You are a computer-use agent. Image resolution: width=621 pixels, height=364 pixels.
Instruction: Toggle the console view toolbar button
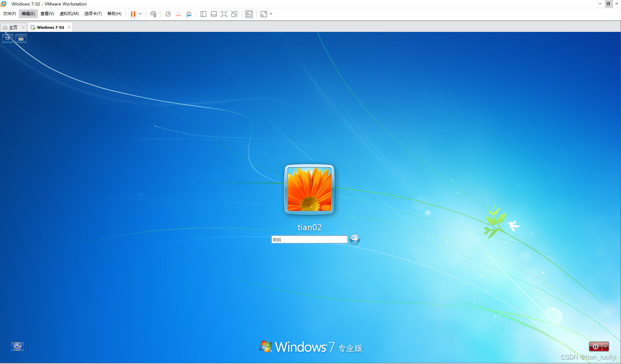249,14
